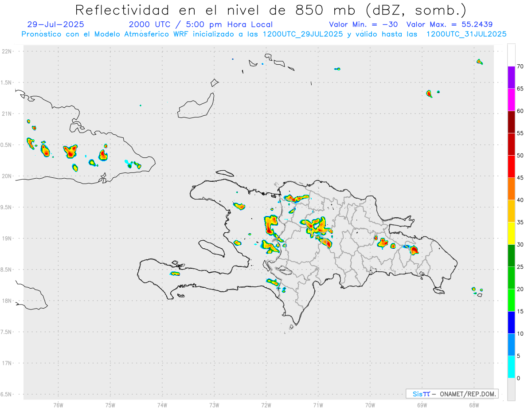Select the gray below-zero colorbar segment
532x411 pixels.
click(x=511, y=389)
